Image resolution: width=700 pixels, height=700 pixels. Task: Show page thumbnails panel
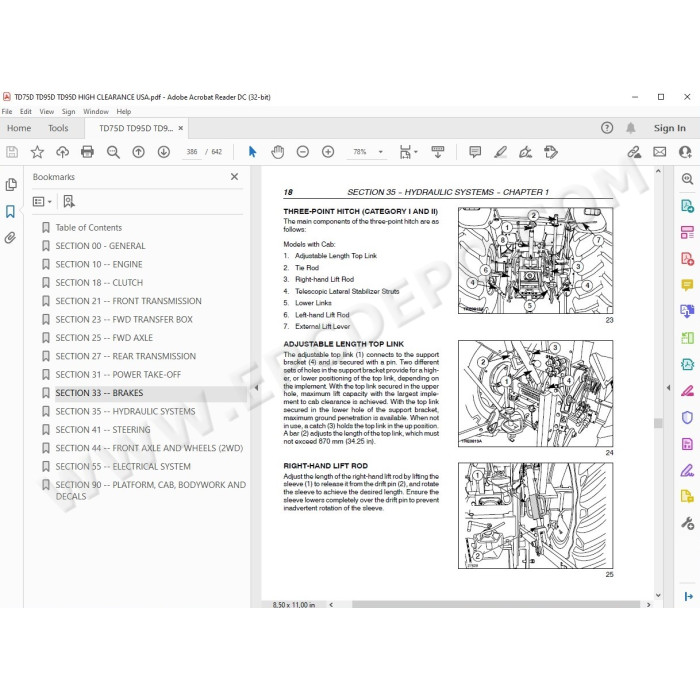point(11,184)
